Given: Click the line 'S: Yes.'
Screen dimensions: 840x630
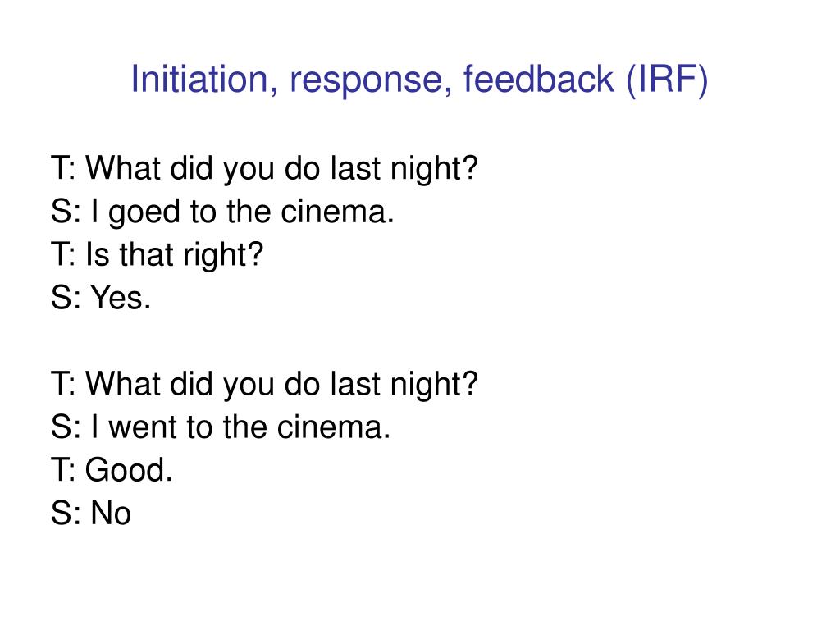Looking at the screenshot, I should tap(101, 297).
